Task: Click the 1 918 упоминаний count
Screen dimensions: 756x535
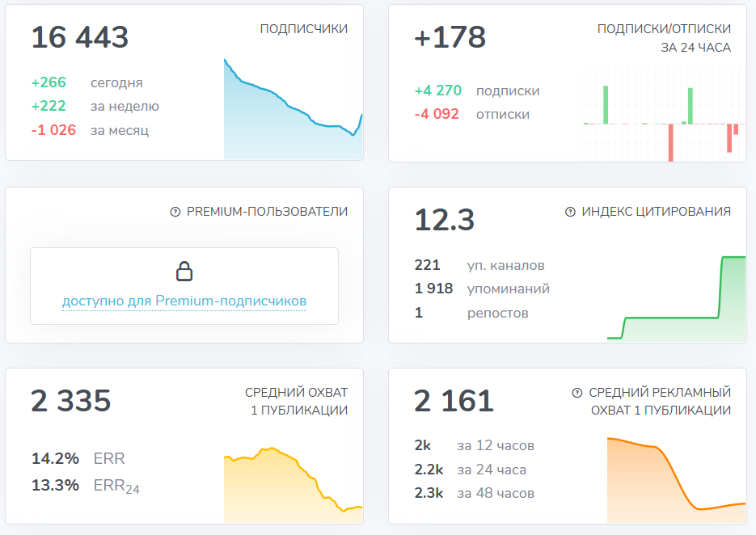Action: [x=432, y=289]
